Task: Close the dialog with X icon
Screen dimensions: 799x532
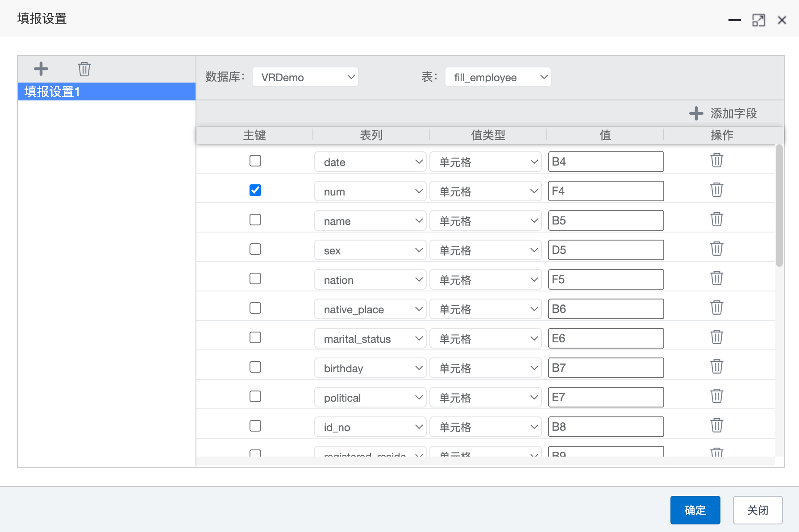Action: point(782,20)
